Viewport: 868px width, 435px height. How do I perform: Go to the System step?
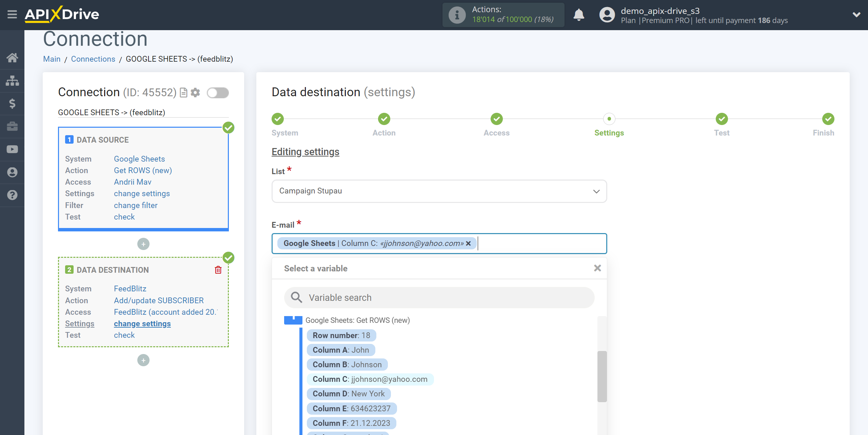click(278, 119)
